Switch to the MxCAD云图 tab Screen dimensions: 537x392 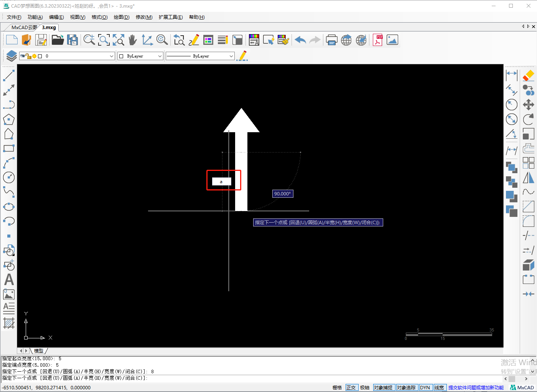pos(24,28)
